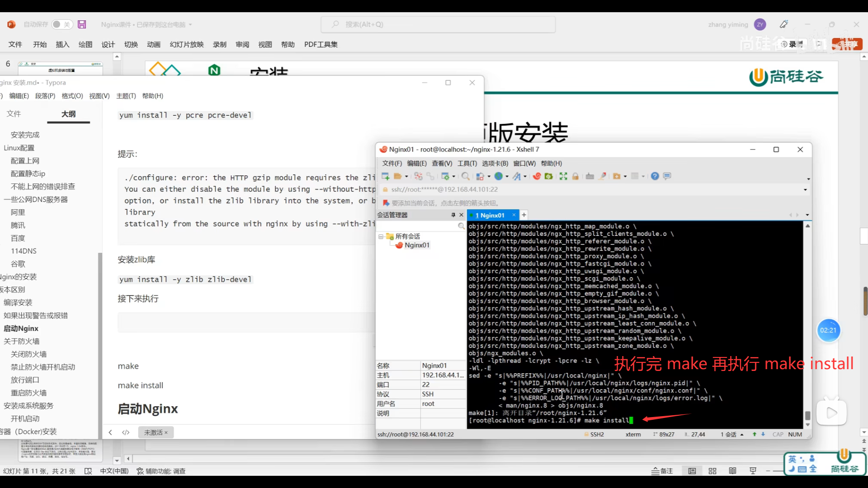Toggle source code mode in Typora footer
The image size is (868, 488).
point(126,432)
